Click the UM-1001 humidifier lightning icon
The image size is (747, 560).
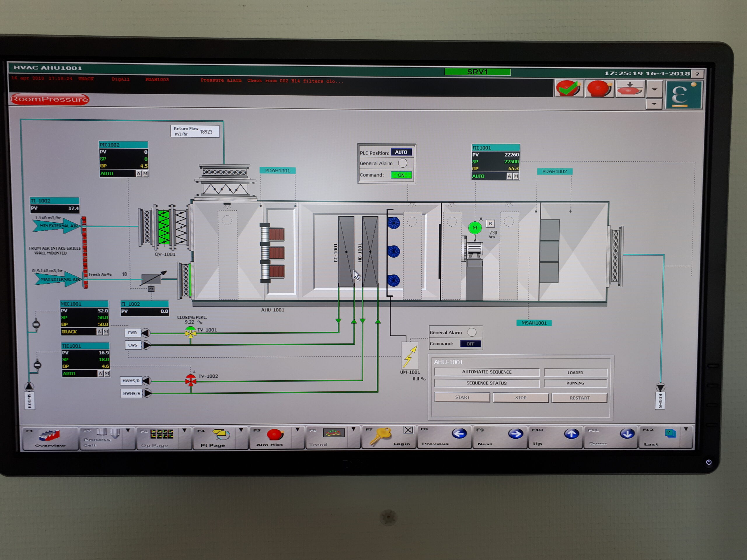410,356
